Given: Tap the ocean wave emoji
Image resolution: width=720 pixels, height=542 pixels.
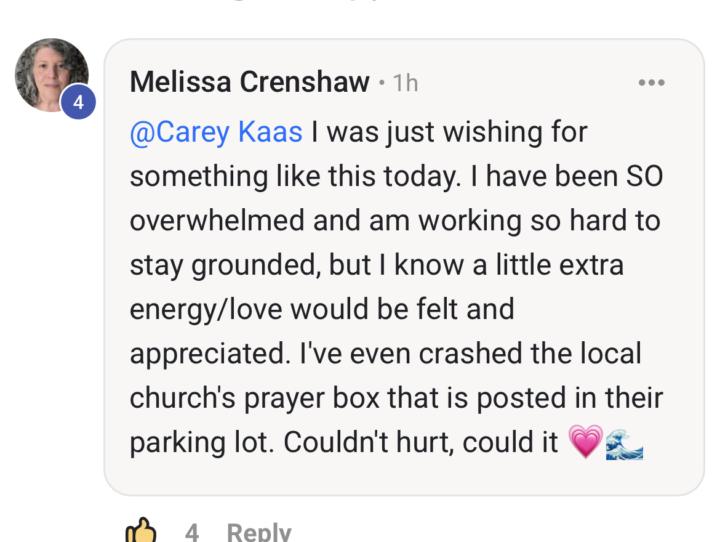Looking at the screenshot, I should (x=624, y=444).
